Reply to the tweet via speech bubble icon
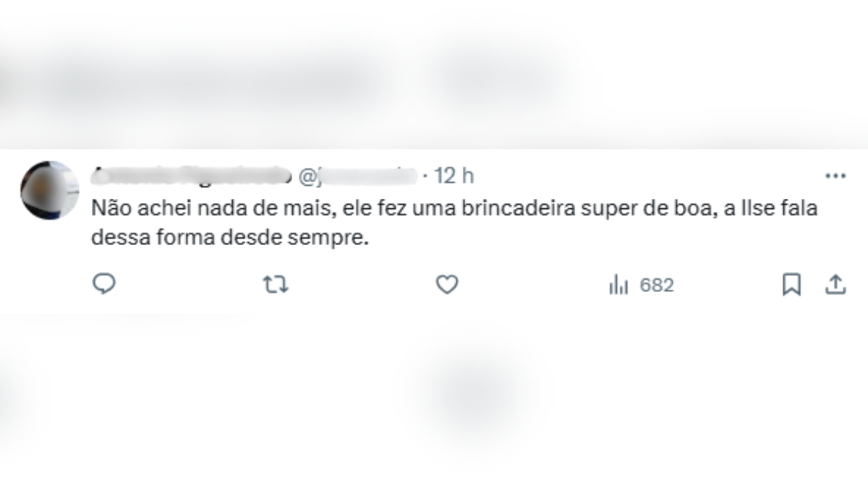This screenshot has height=488, width=868. click(104, 285)
